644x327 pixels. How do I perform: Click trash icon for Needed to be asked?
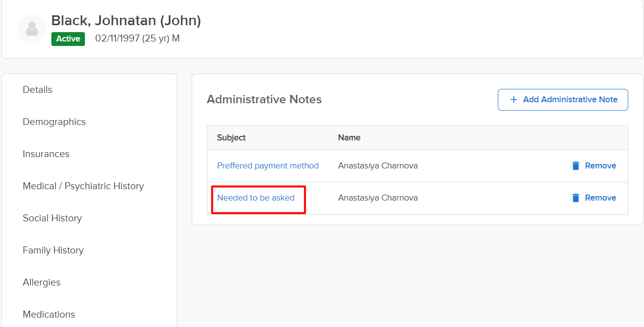coord(575,198)
